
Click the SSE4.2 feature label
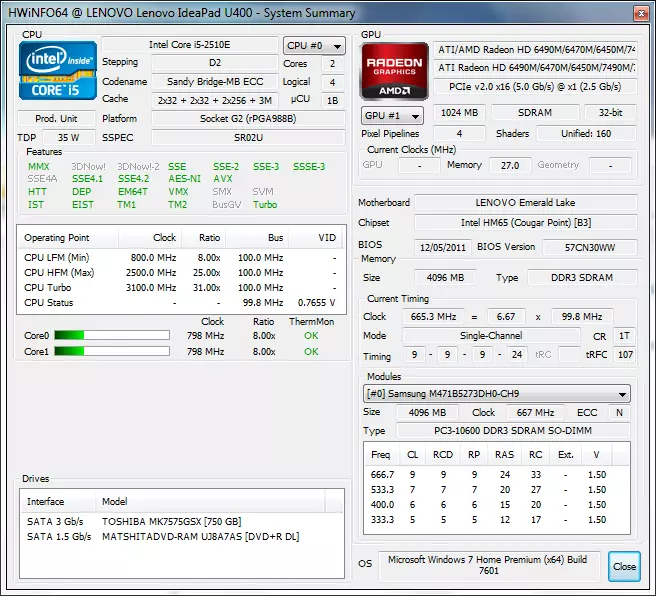[x=133, y=179]
